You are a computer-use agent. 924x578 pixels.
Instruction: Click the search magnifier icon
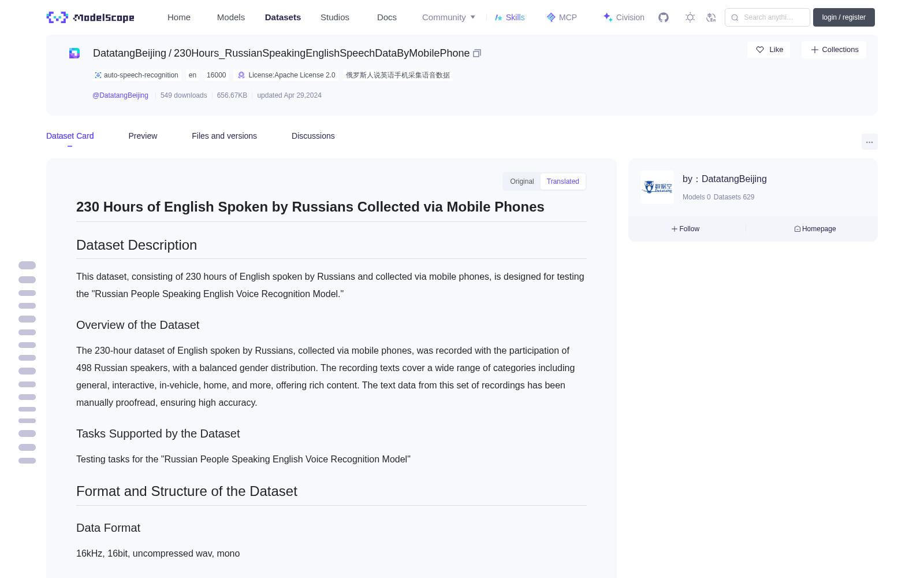[x=735, y=17]
